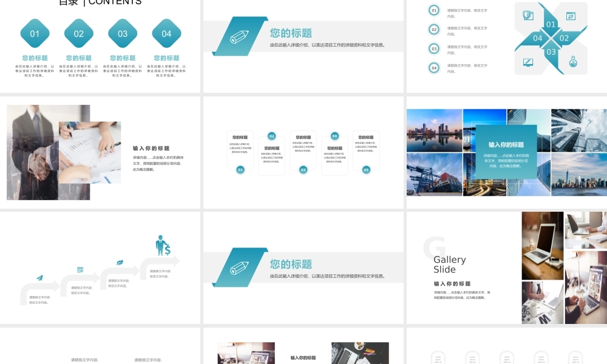
Task: Click the 04 diamond in the contents slide
Action: [167, 33]
